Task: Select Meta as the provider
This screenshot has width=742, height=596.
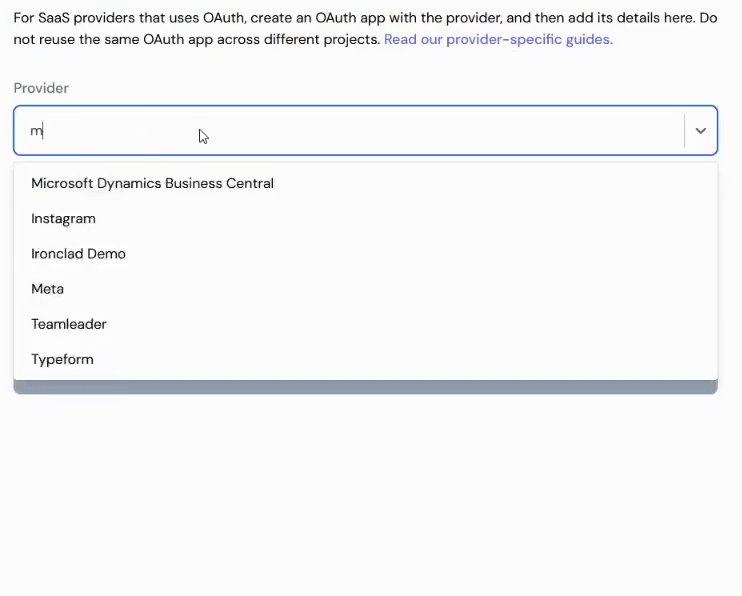Action: point(365,289)
